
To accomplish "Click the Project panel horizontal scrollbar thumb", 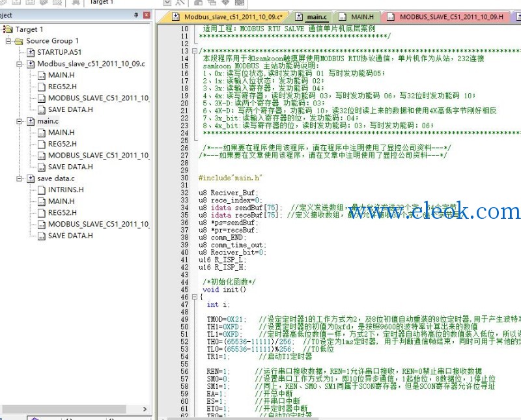I will click(x=64, y=409).
